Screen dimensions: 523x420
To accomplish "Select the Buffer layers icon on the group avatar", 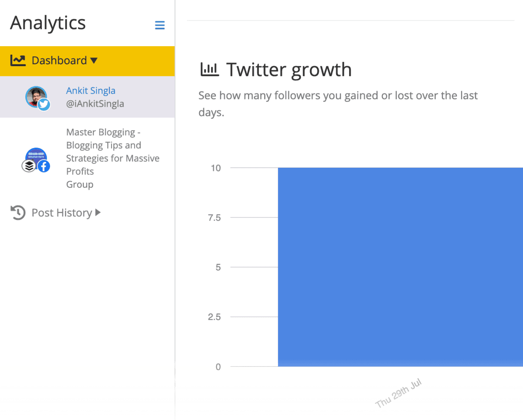I will pos(29,166).
